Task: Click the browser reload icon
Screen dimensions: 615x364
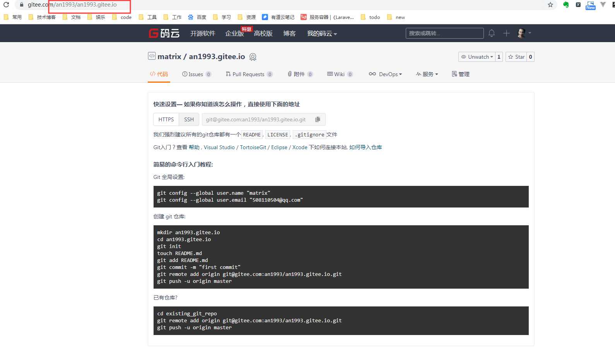Action: [x=6, y=5]
